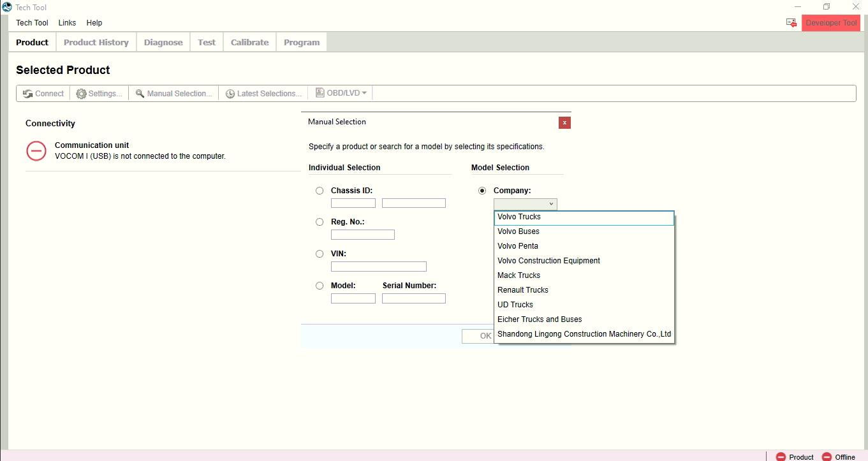Open Settings via the gear icon
The width and height of the screenshot is (868, 461).
pos(82,93)
